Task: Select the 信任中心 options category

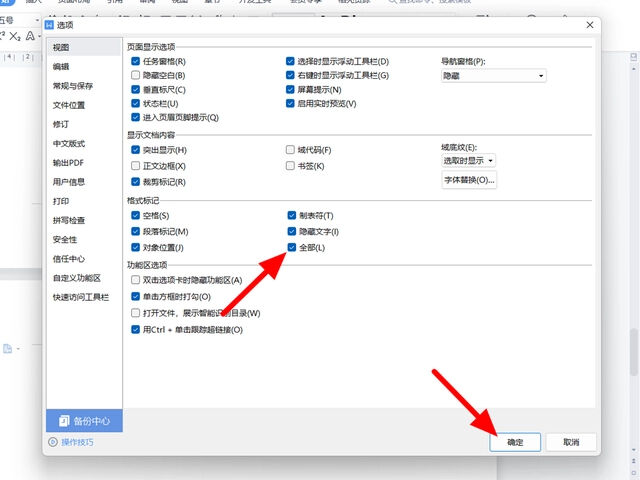Action: (84, 258)
